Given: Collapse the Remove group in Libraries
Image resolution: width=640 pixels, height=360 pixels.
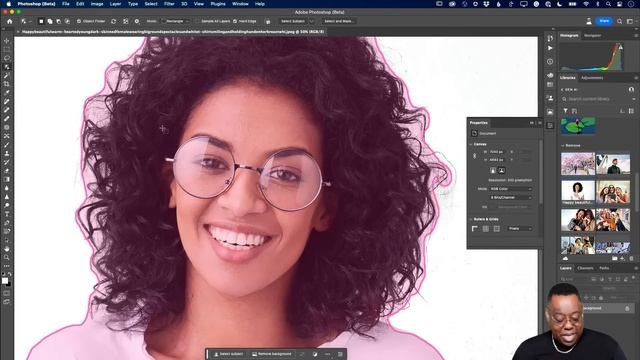Looking at the screenshot, I should coord(563,145).
